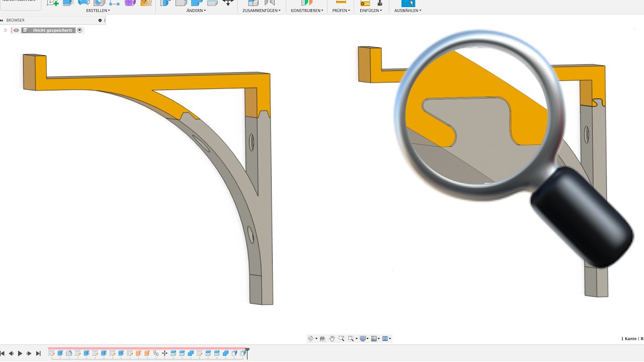Open the Grid and Snaps dropdown arrow
The image size is (644, 362).
(379, 338)
